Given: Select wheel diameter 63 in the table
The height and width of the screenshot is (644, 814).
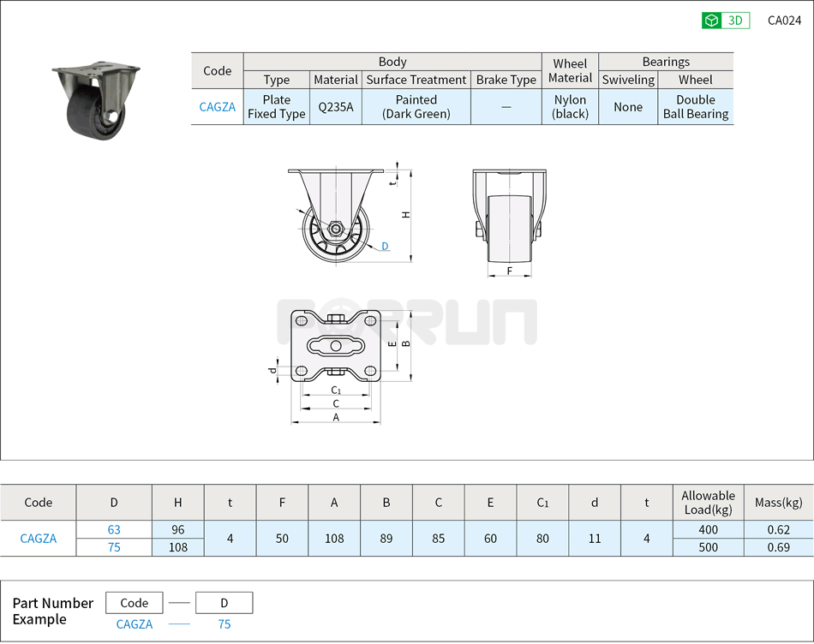Looking at the screenshot, I should point(114,529).
